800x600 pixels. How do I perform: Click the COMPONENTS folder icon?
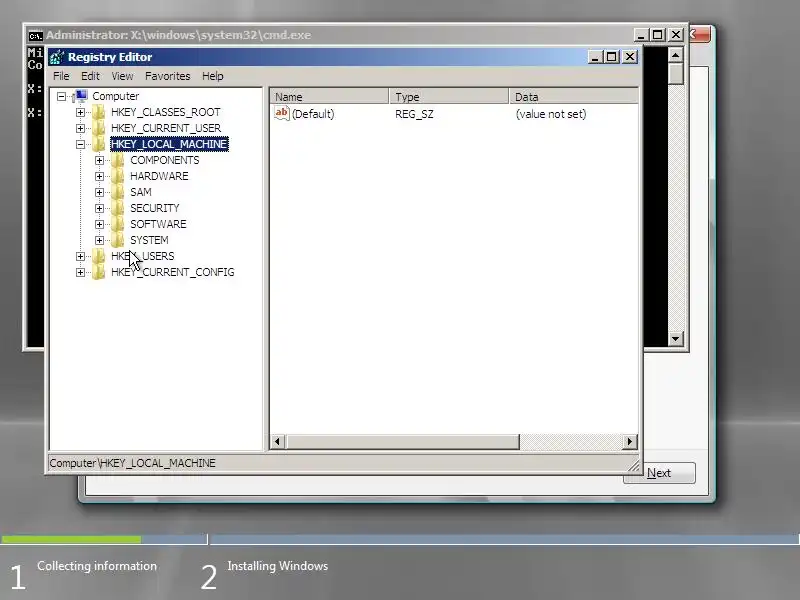(117, 160)
